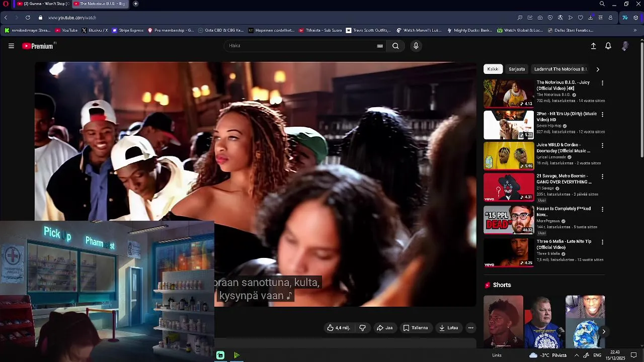Open Easy Setup sliders icon
The image size is (644, 362).
coord(600,18)
